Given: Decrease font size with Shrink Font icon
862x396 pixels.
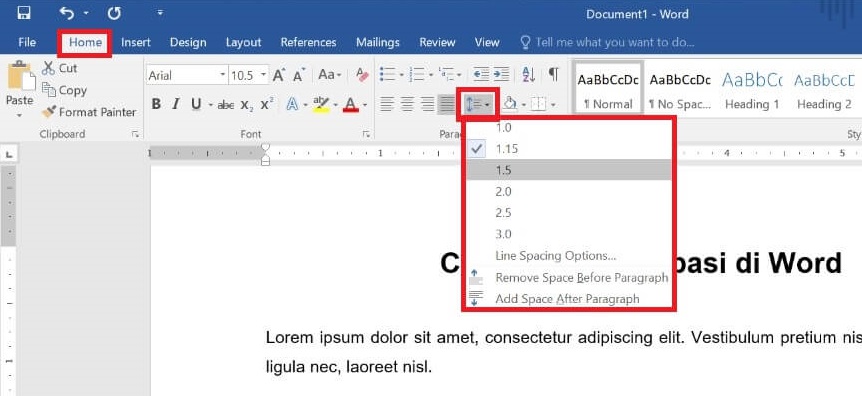Looking at the screenshot, I should (299, 75).
